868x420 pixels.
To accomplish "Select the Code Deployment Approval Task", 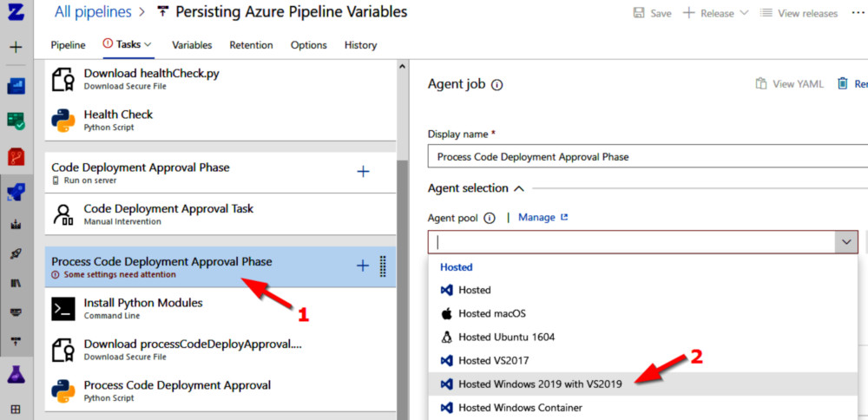I will 220,214.
